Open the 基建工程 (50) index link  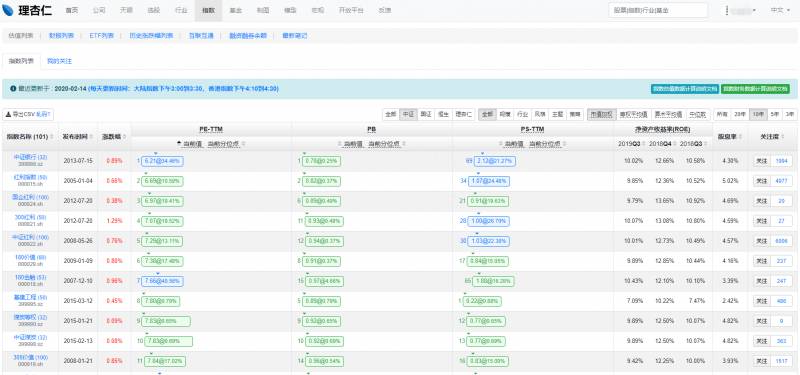tap(30, 297)
